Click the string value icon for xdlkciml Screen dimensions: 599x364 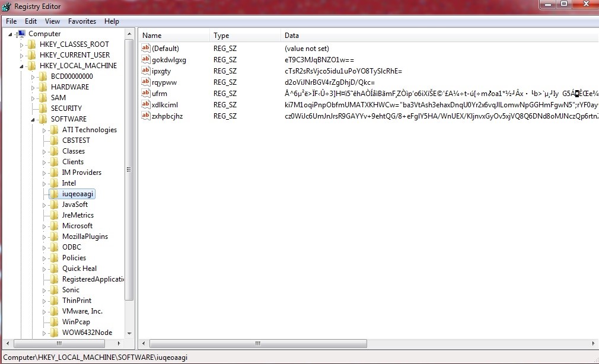pyautogui.click(x=145, y=104)
